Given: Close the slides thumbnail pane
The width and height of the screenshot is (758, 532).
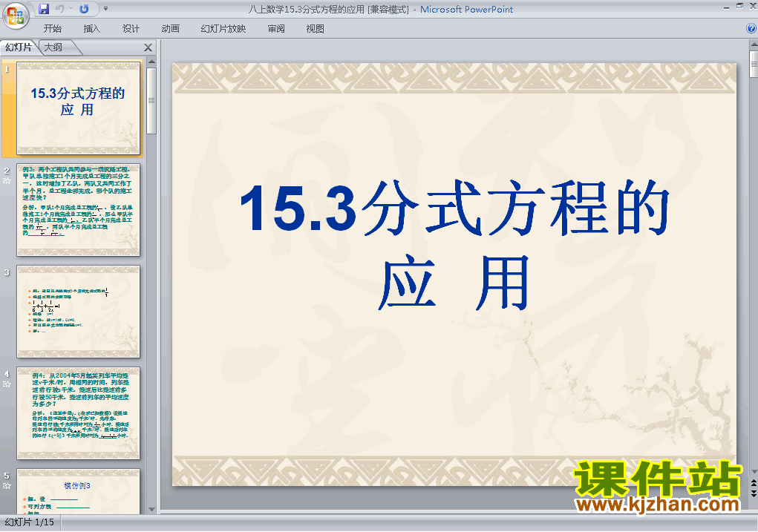Looking at the screenshot, I should coord(148,47).
